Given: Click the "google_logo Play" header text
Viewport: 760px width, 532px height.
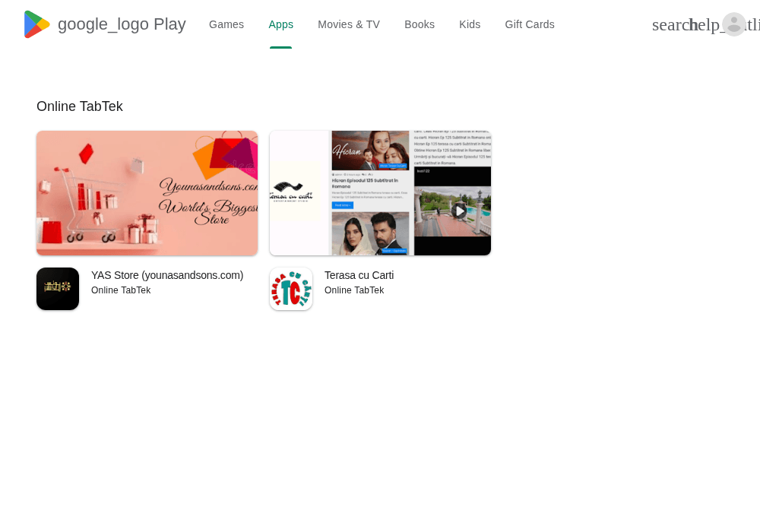Looking at the screenshot, I should point(122,24).
